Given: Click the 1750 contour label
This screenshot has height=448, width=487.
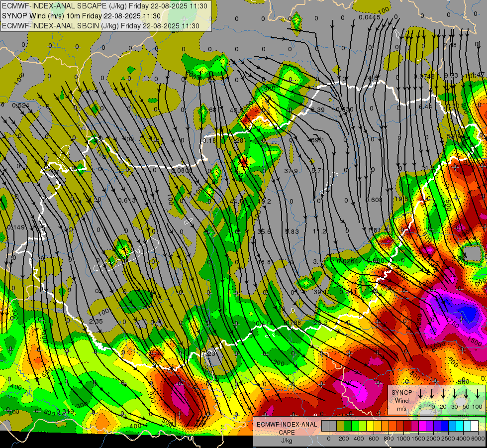Looking at the screenshot, I should pos(453,323).
